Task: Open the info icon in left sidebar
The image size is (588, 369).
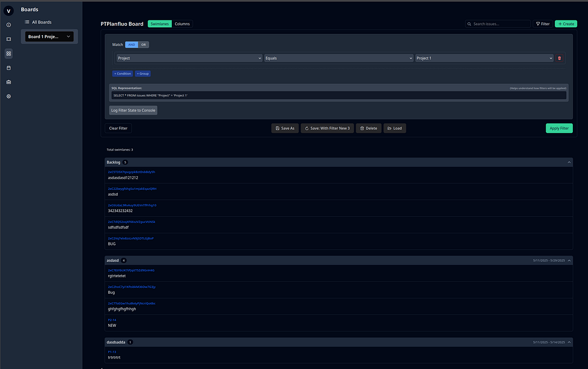Action: (8, 25)
